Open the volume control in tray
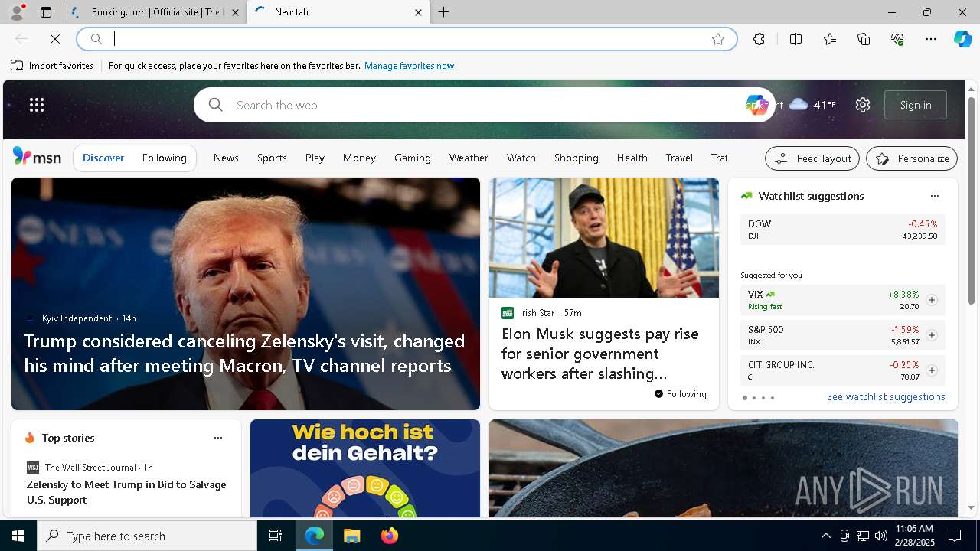980x551 pixels. [881, 536]
